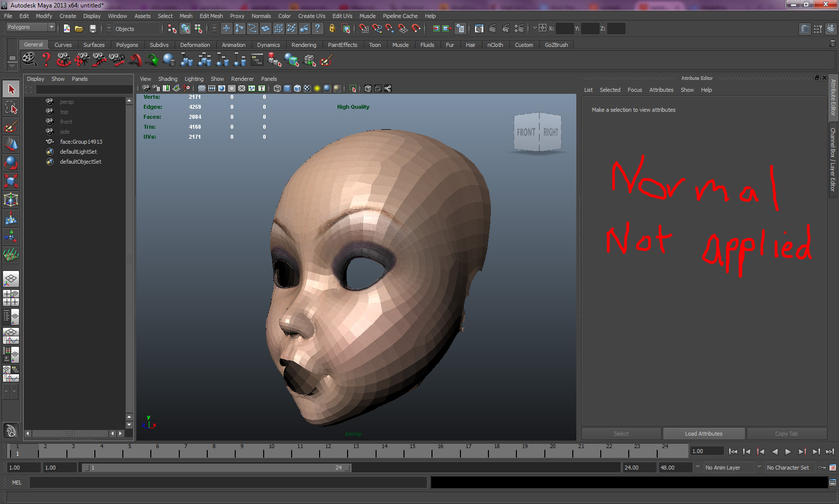Select the Universal Manipulator tool
Viewport: 839px width, 504px height.
coord(11,200)
